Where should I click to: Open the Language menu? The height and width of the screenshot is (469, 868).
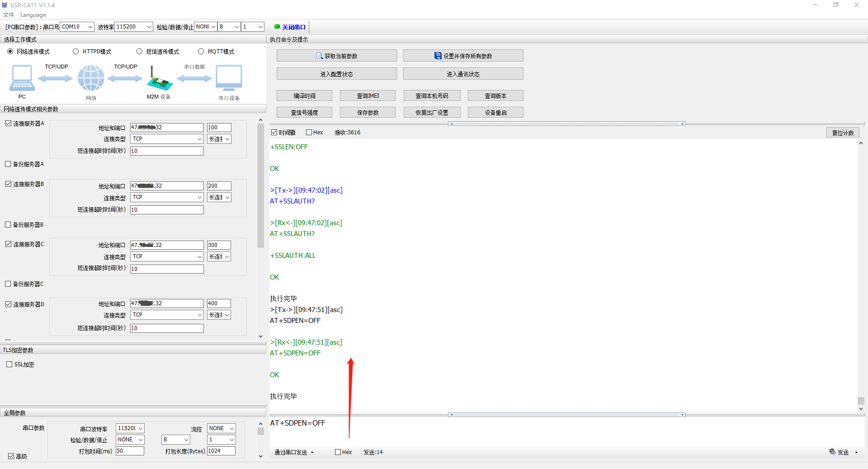coord(33,15)
